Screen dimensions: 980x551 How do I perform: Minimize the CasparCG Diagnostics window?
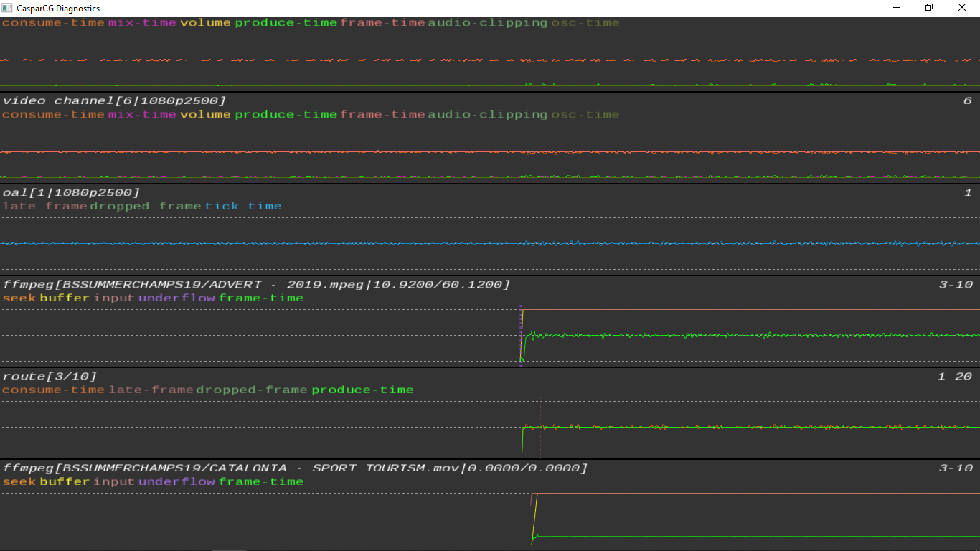click(897, 8)
